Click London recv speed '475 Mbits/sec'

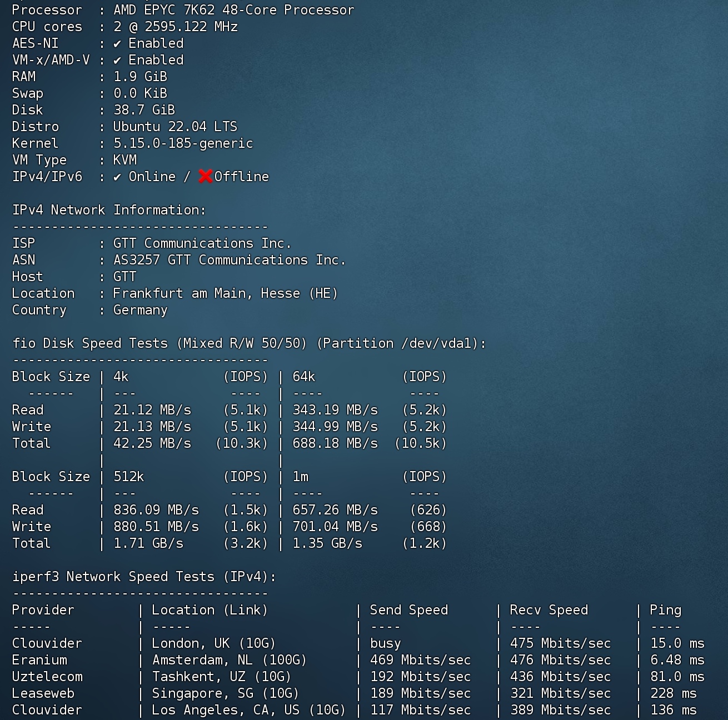coord(561,643)
